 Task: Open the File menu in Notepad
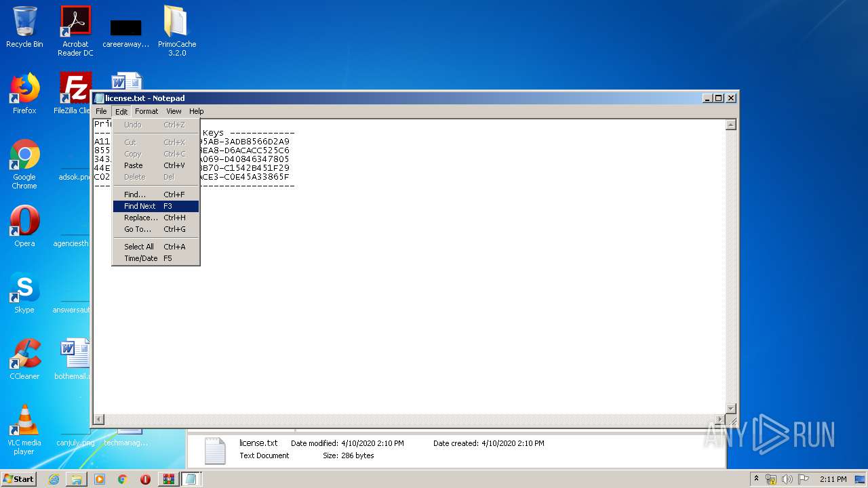[101, 111]
